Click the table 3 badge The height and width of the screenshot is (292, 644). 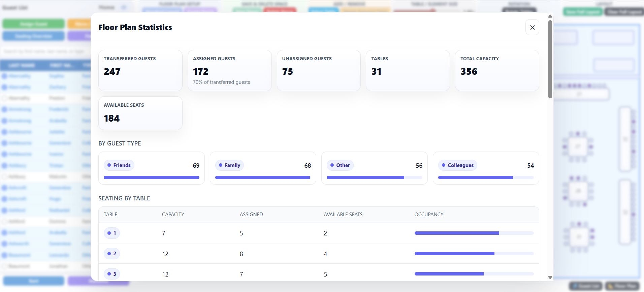(111, 274)
